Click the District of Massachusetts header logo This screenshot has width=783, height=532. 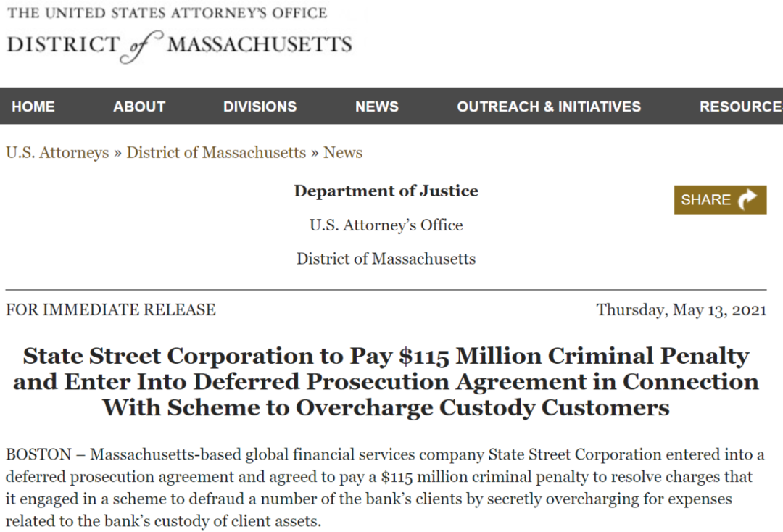click(179, 46)
